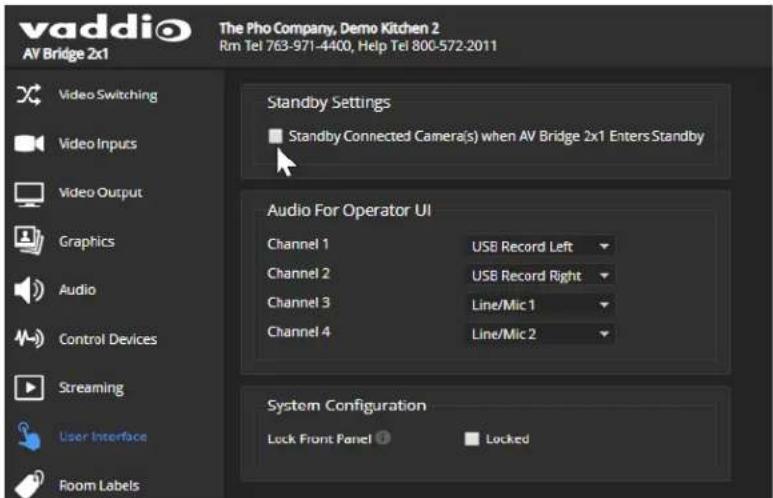The image size is (773, 498).
Task: Click the Channel 2 label
Action: [298, 273]
